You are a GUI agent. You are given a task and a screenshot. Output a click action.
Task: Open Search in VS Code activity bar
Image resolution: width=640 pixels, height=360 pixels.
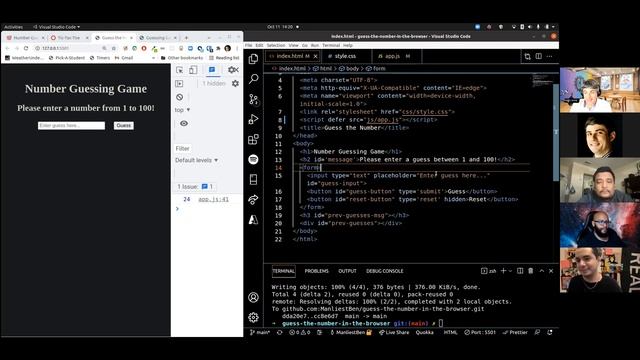coord(253,79)
